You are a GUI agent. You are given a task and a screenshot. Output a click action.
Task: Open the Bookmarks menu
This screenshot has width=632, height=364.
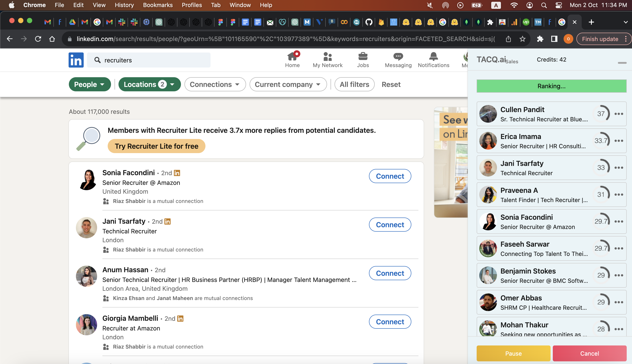click(x=158, y=5)
